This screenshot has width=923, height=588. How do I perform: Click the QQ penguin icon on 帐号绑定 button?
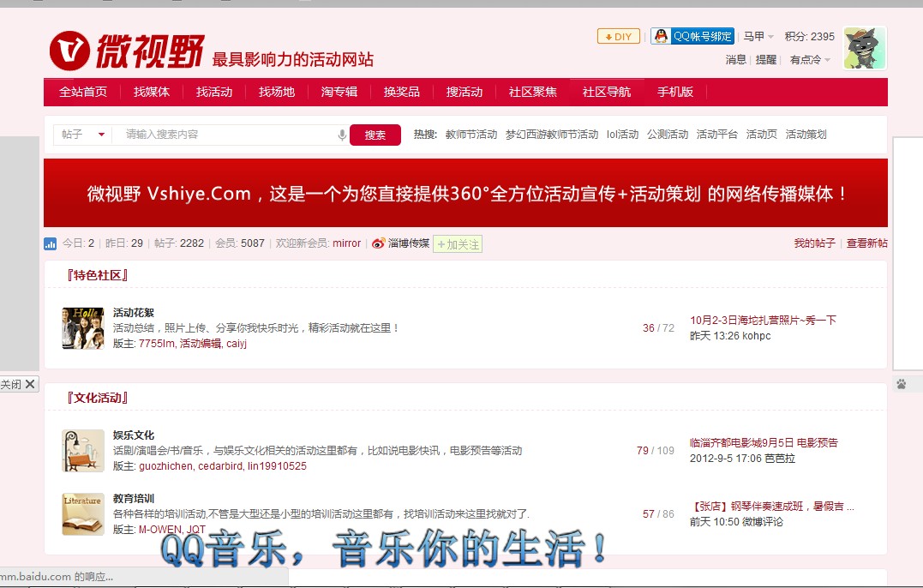tap(662, 35)
